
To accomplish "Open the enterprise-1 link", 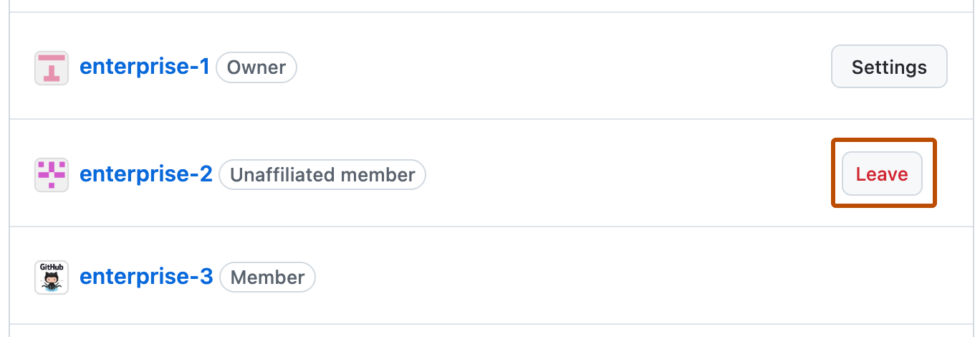I will 145,67.
